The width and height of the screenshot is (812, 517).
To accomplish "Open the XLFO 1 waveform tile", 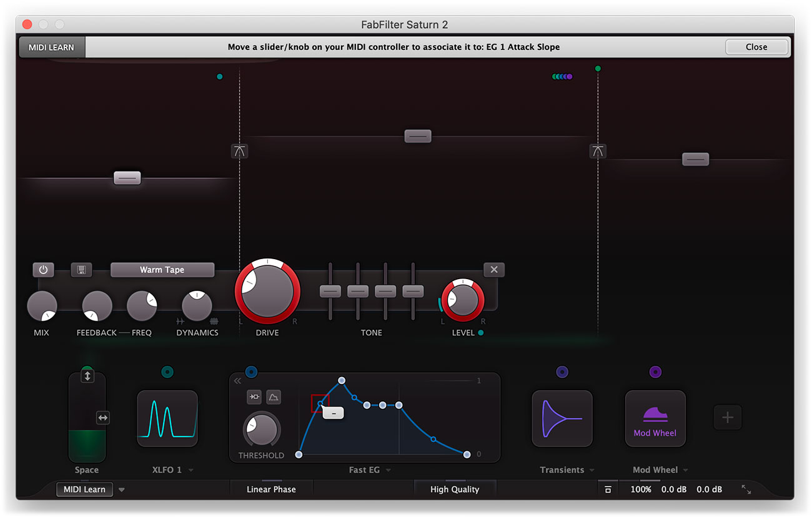I will point(167,418).
